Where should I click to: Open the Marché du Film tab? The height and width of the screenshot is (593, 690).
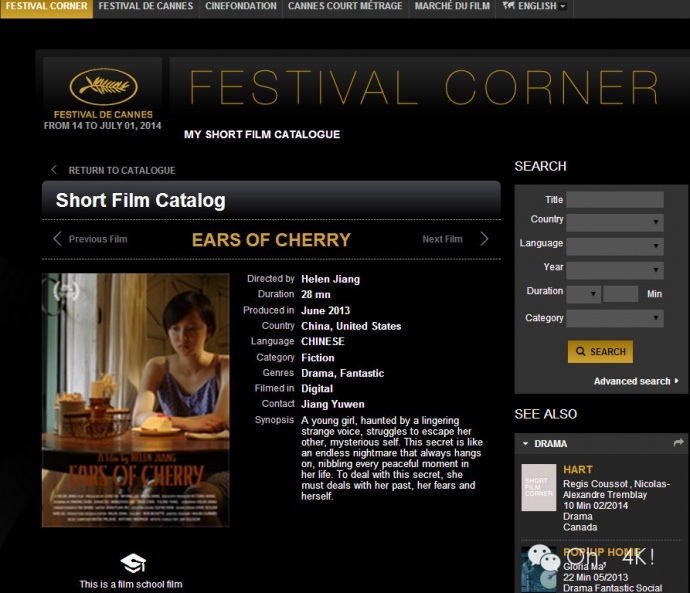[x=452, y=6]
